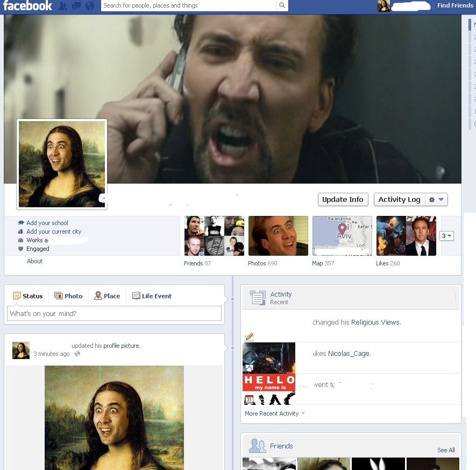476x470 pixels.
Task: Click the Mona Lisa profile picture
Action: point(62,164)
